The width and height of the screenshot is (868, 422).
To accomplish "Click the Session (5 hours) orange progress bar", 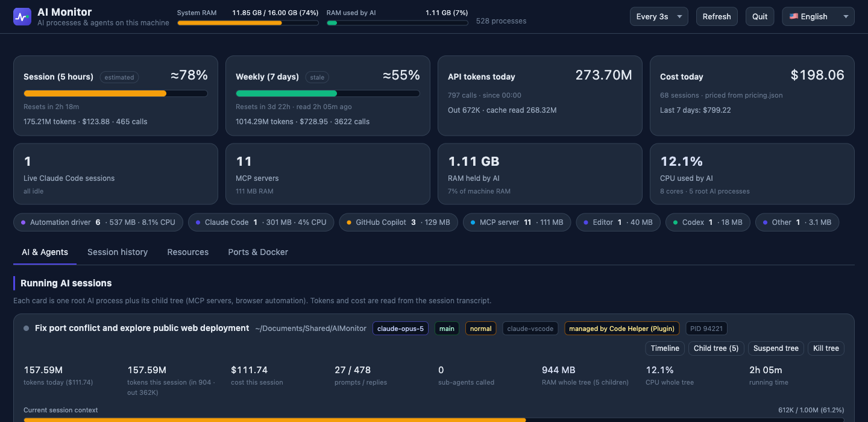I will point(116,93).
